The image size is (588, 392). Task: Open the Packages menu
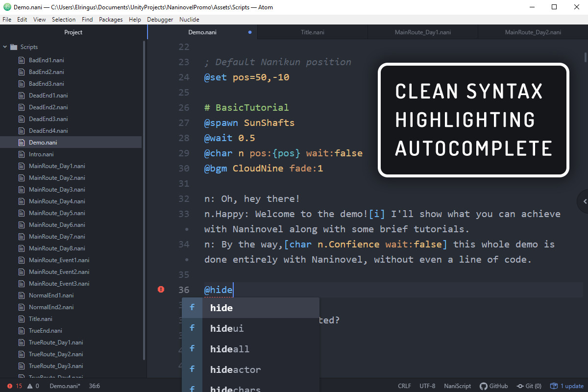[x=111, y=20]
